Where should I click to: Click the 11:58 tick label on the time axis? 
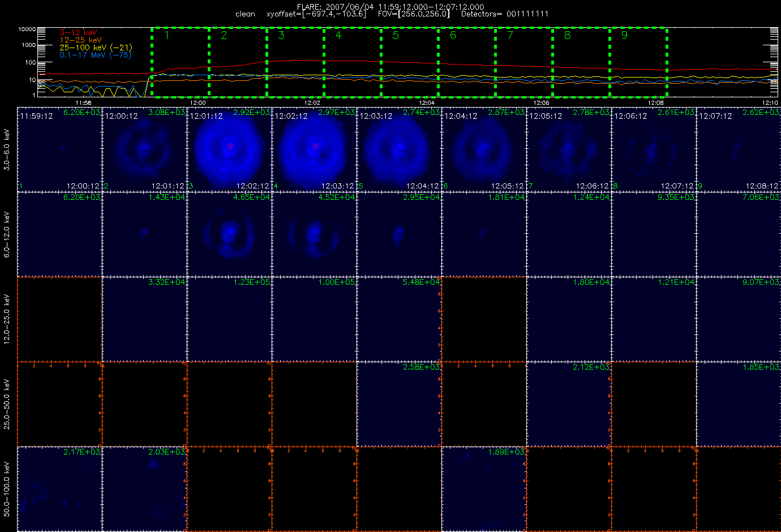tap(83, 102)
